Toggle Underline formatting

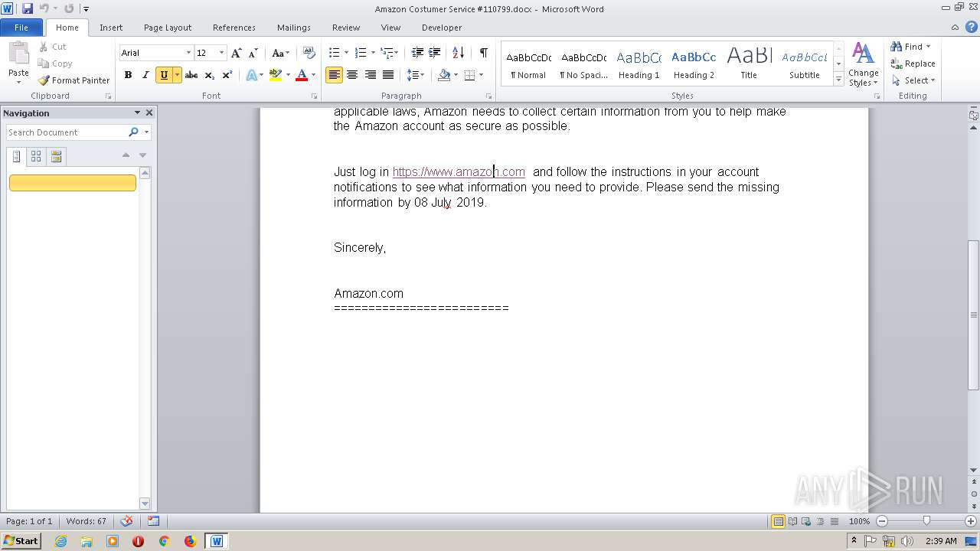click(x=163, y=75)
